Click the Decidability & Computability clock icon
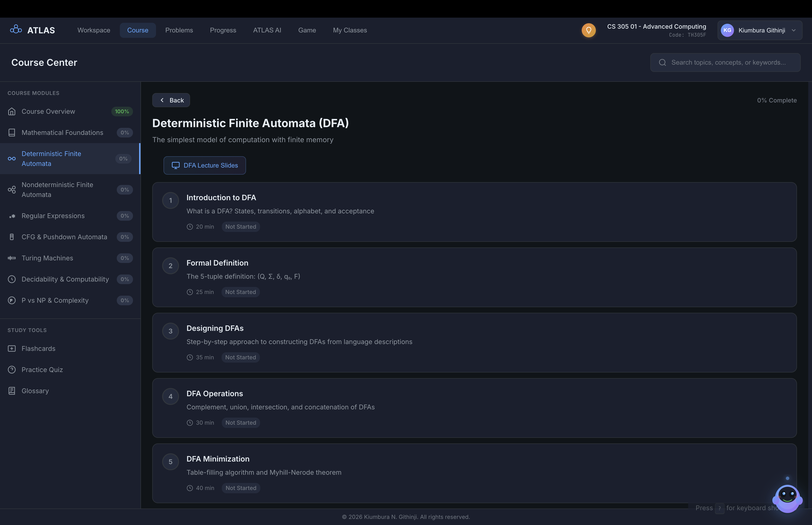This screenshot has width=812, height=525. click(x=12, y=279)
